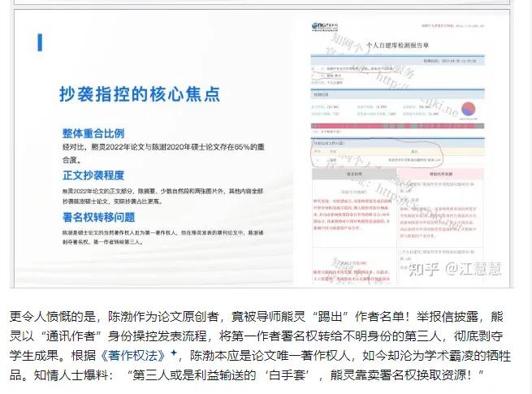Image resolution: width=532 pixels, height=394 pixels.
Task: Open the embedded plagiarism slide image
Action: pyautogui.click(x=262, y=149)
